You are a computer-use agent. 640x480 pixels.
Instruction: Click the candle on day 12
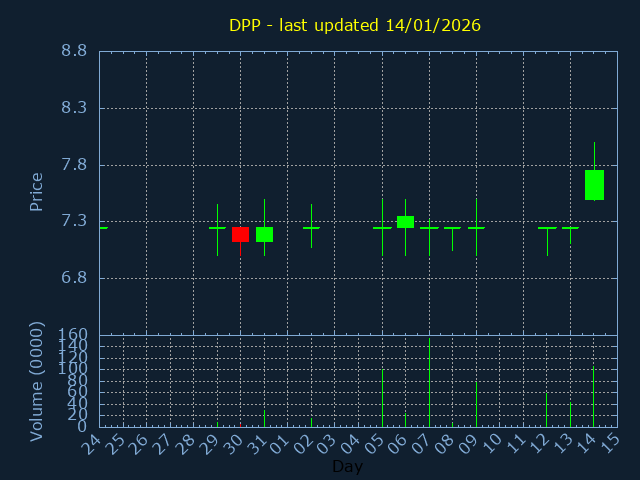pyautogui.click(x=547, y=228)
